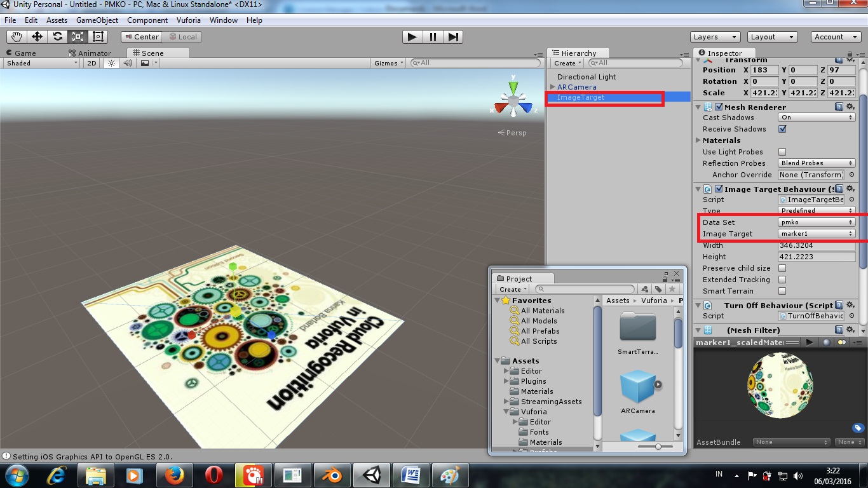Screen dimensions: 868x488
Task: Open the Mesh Renderer gear settings
Action: pos(851,107)
